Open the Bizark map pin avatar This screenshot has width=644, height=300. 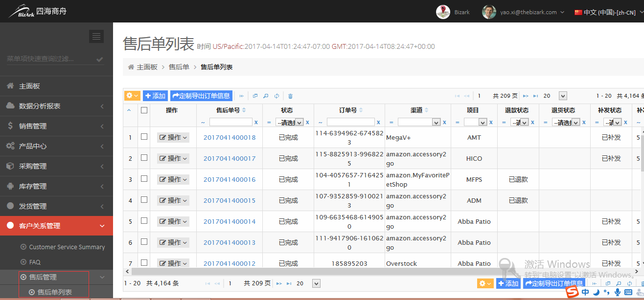pos(443,12)
